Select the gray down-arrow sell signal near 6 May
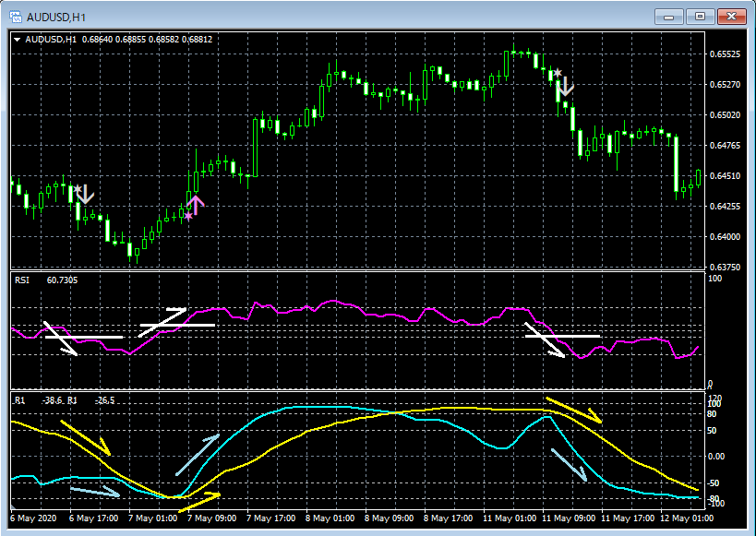Viewport: 756px width, 536px height. click(86, 196)
